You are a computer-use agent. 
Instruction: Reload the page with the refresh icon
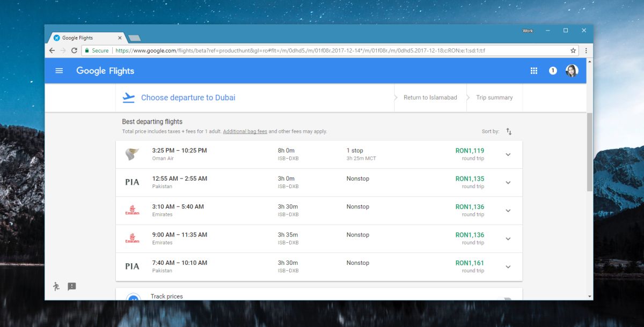(74, 50)
